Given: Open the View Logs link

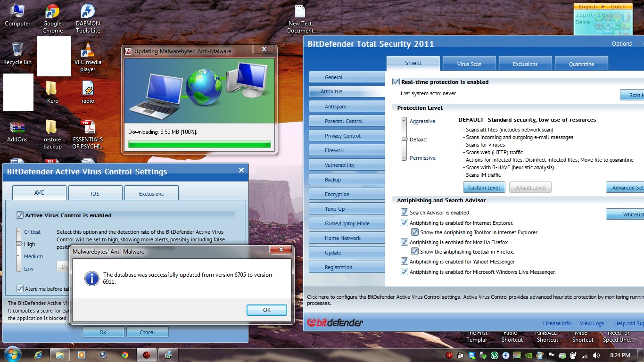Looking at the screenshot, I should tap(592, 323).
